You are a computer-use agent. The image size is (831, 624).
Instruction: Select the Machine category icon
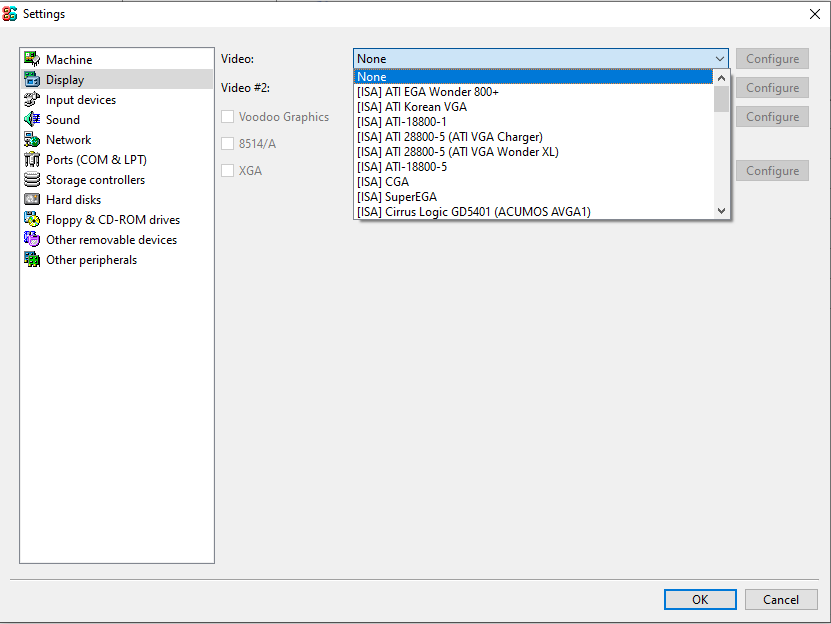[x=32, y=59]
